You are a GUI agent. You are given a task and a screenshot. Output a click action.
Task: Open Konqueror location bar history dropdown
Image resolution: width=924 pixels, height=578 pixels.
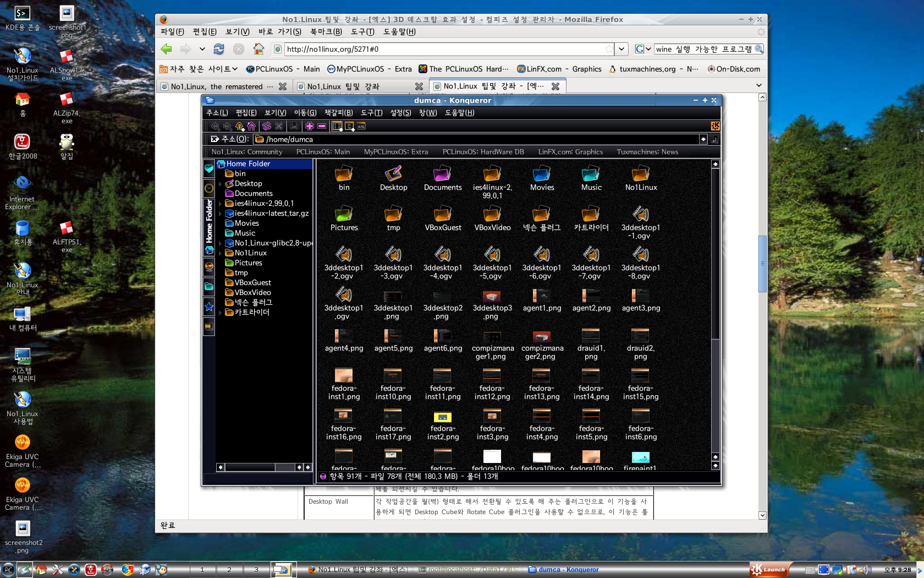coord(703,139)
